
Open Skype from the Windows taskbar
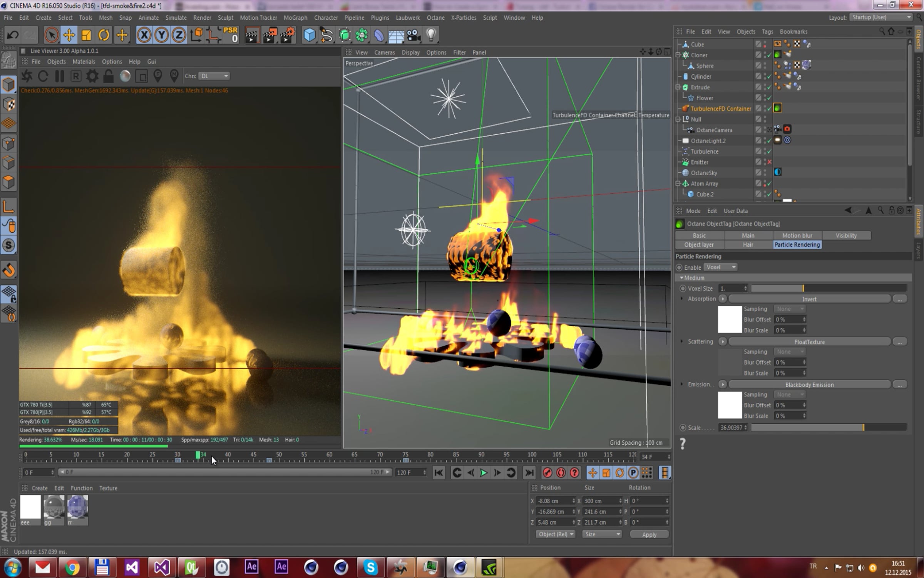[x=370, y=567]
